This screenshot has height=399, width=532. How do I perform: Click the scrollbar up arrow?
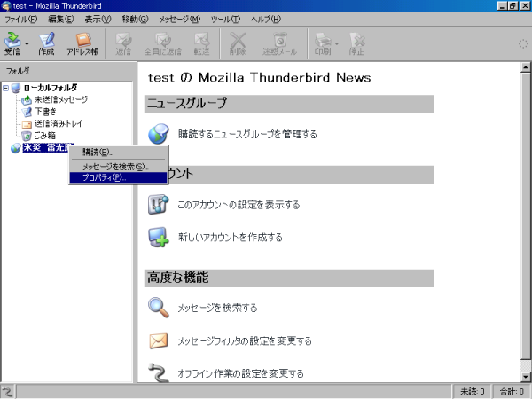[x=526, y=67]
